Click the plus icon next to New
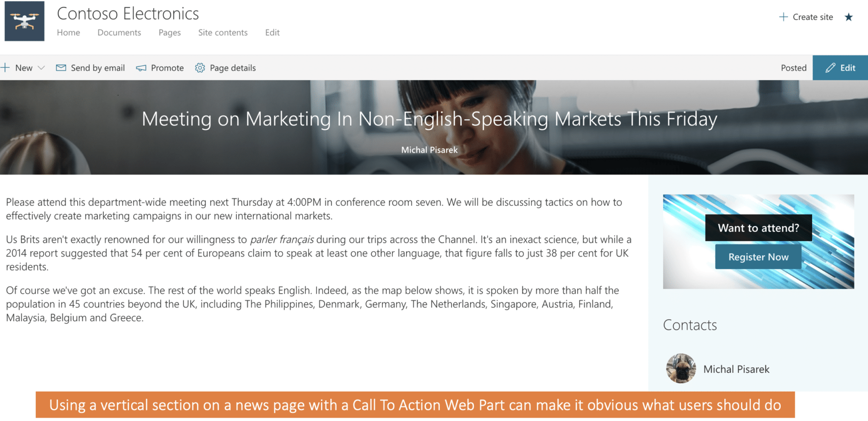 (5, 68)
